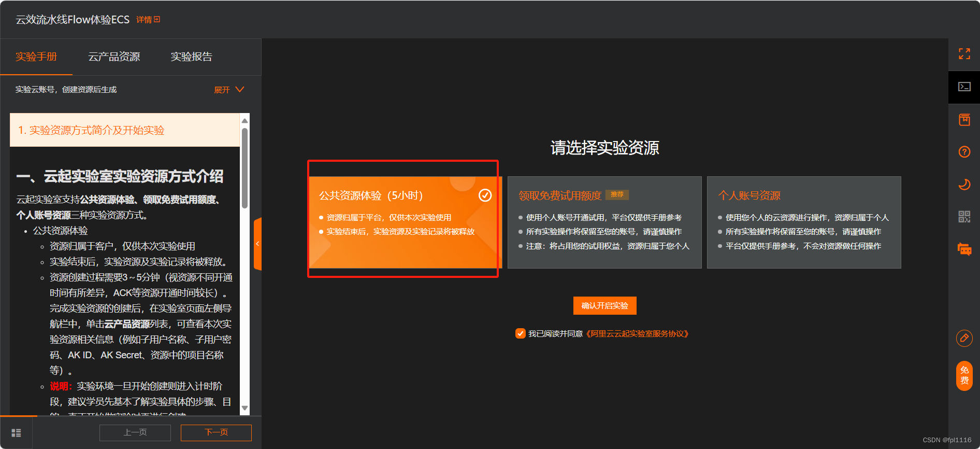Click the fullscreen expand icon
Screen dimensions: 980x449
[x=964, y=54]
